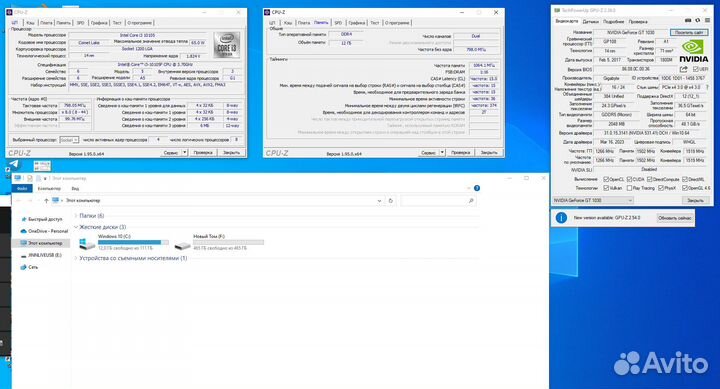Click the Windows 10 (C:) usage bar
720x389 pixels.
[133, 242]
